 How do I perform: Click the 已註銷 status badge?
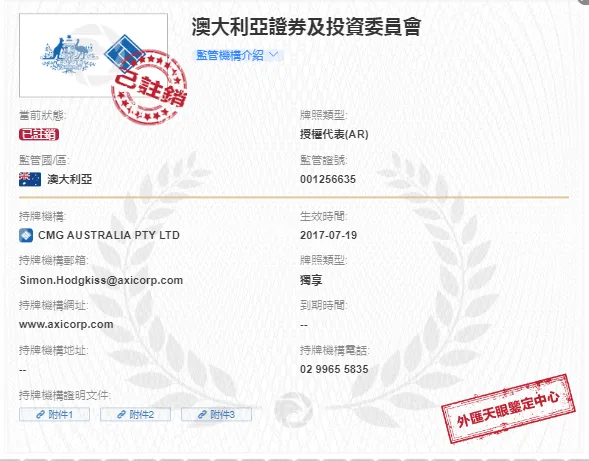pyautogui.click(x=39, y=134)
